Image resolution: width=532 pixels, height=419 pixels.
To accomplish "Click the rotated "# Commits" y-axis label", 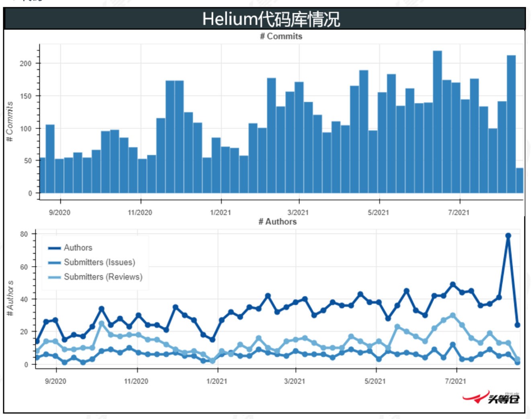I will pos(10,121).
